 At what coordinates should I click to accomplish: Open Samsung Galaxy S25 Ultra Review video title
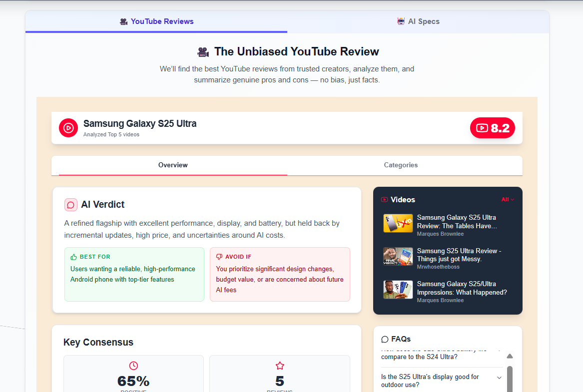(457, 221)
